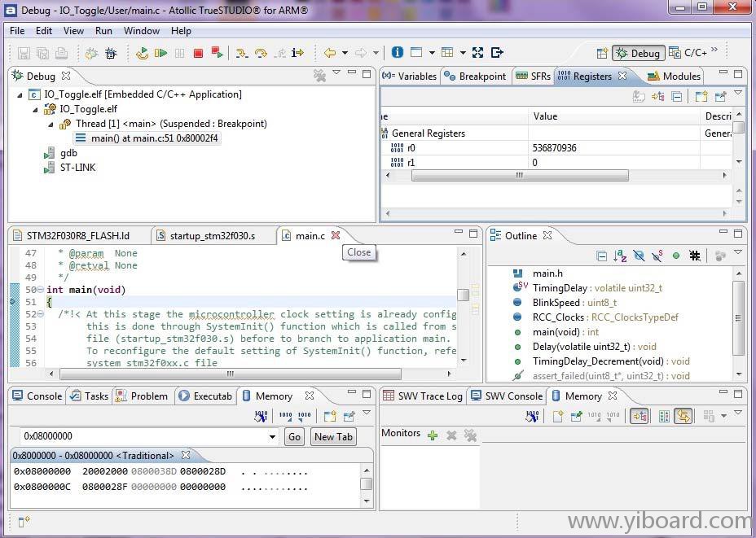The width and height of the screenshot is (756, 538).
Task: Show more perspectives with the chevron
Action: pyautogui.click(x=714, y=50)
